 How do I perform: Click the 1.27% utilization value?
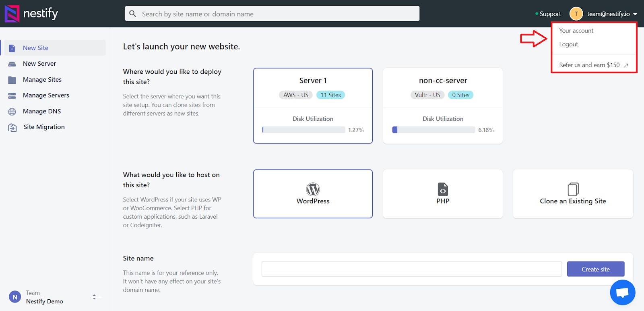coord(356,130)
